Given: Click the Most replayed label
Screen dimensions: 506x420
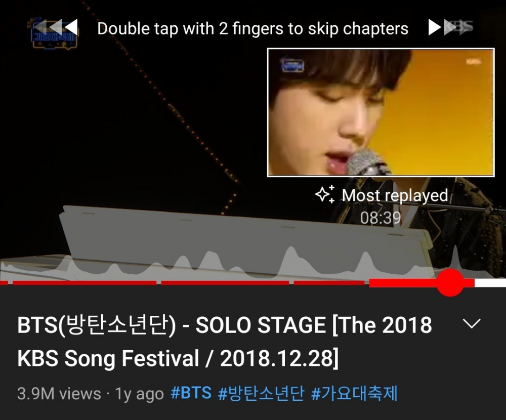Looking at the screenshot, I should click(x=395, y=195).
